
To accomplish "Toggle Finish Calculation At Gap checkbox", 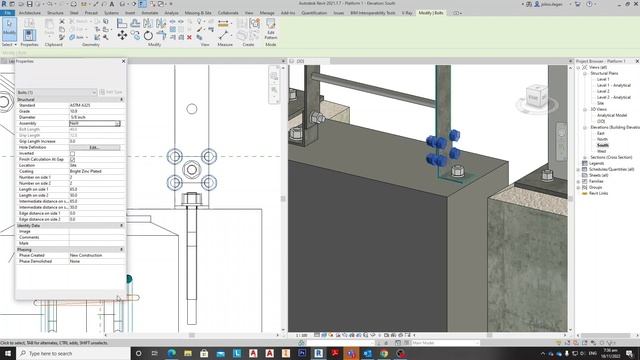I will (x=72, y=160).
